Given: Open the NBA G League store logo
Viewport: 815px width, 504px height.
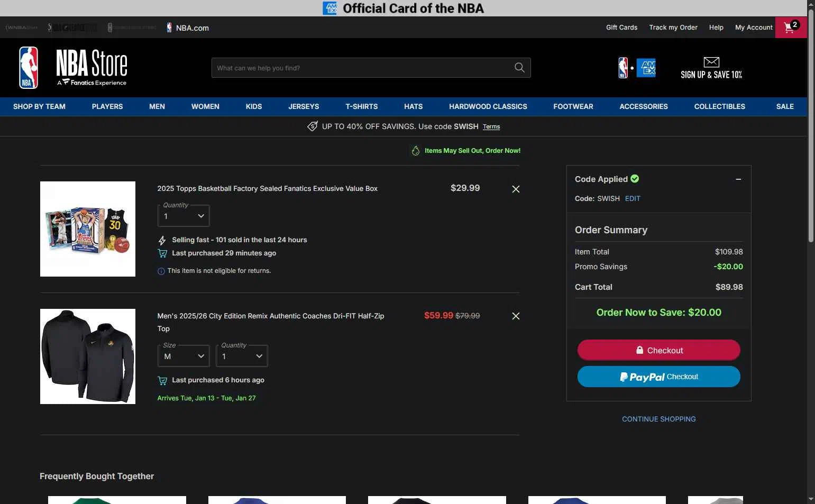Looking at the screenshot, I should [x=72, y=28].
